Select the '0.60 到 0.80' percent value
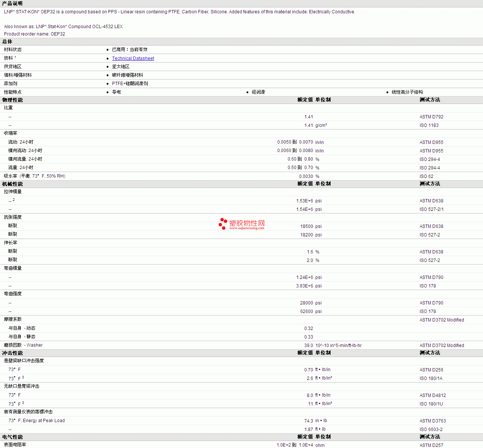The image size is (483, 448). coord(300,159)
